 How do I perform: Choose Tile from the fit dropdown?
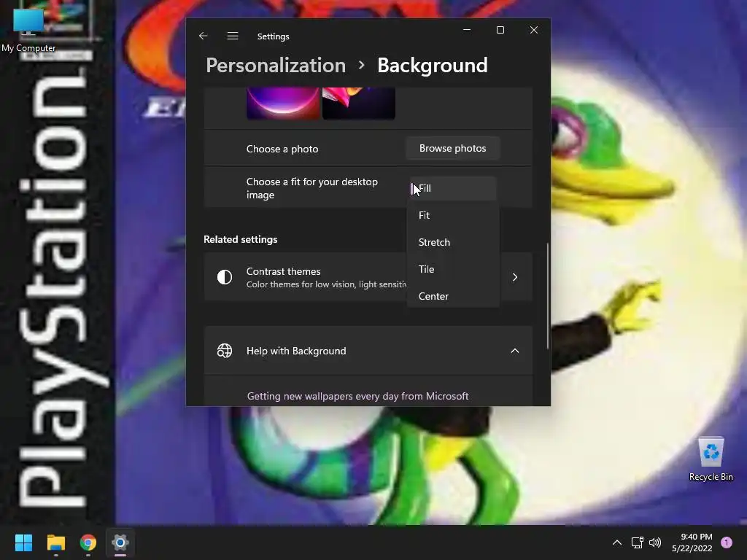tap(453, 269)
